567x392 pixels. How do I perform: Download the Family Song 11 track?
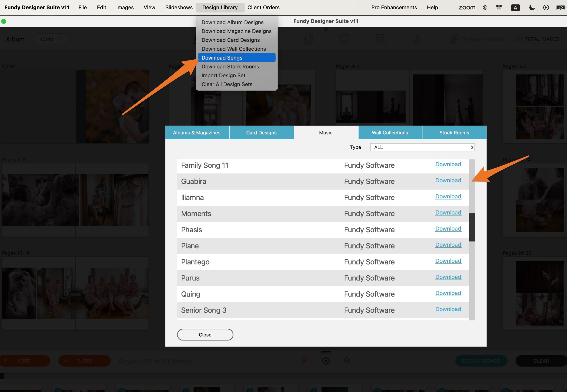click(448, 164)
